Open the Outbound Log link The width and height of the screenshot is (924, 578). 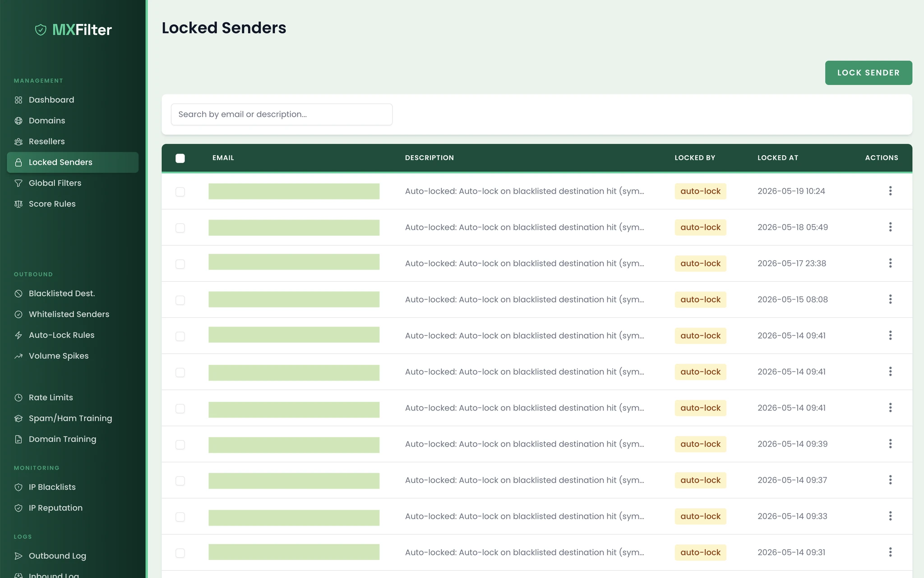(x=73, y=556)
